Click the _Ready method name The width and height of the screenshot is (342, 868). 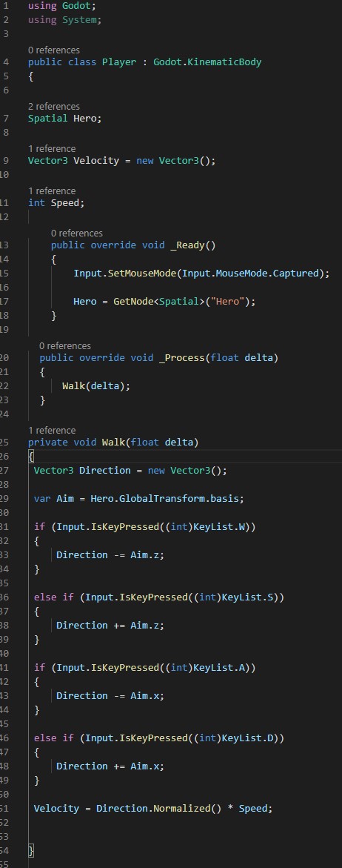click(187, 245)
